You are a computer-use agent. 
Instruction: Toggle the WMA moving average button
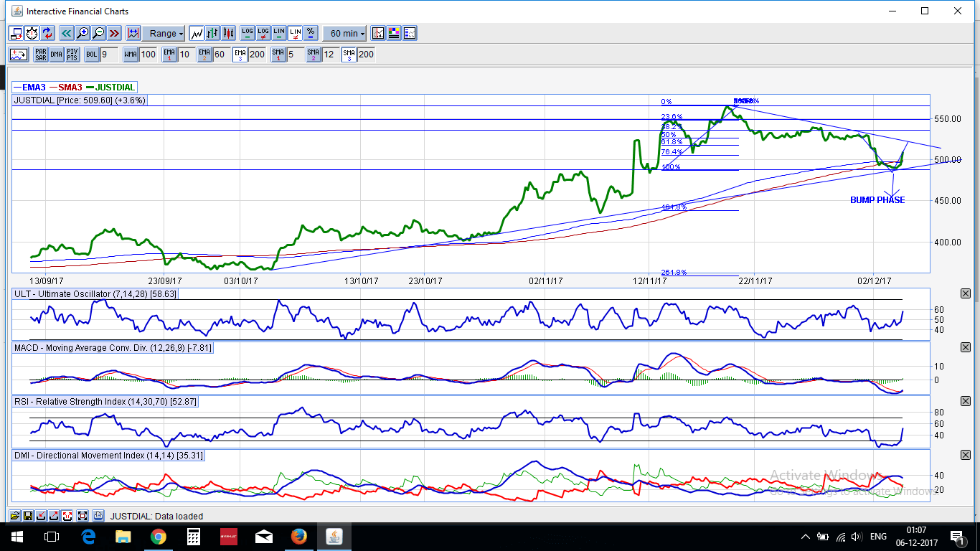[131, 55]
